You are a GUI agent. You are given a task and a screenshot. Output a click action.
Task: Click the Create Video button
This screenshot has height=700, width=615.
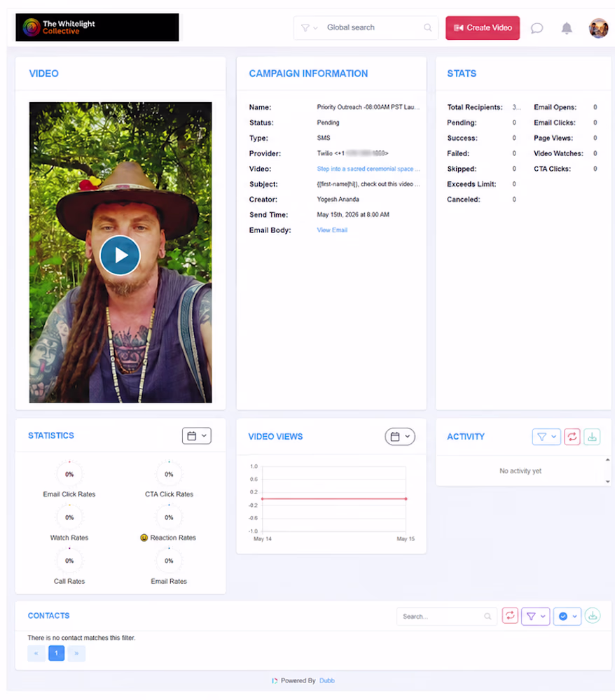click(483, 28)
